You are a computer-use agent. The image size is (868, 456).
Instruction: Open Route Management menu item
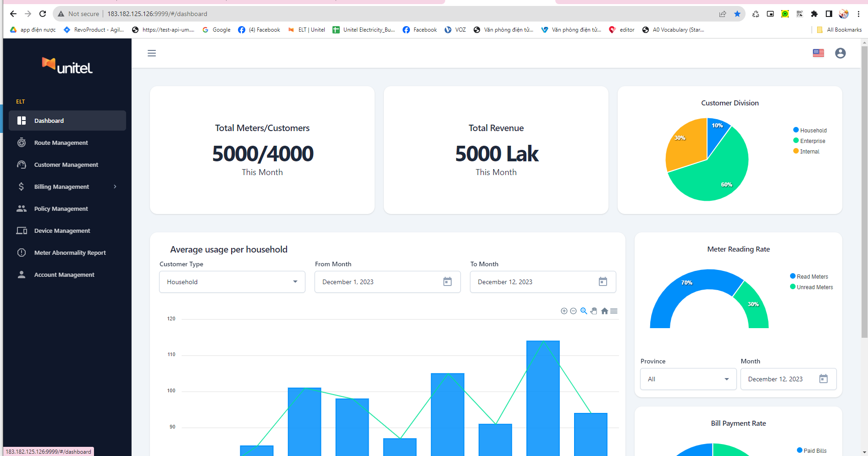pos(67,143)
